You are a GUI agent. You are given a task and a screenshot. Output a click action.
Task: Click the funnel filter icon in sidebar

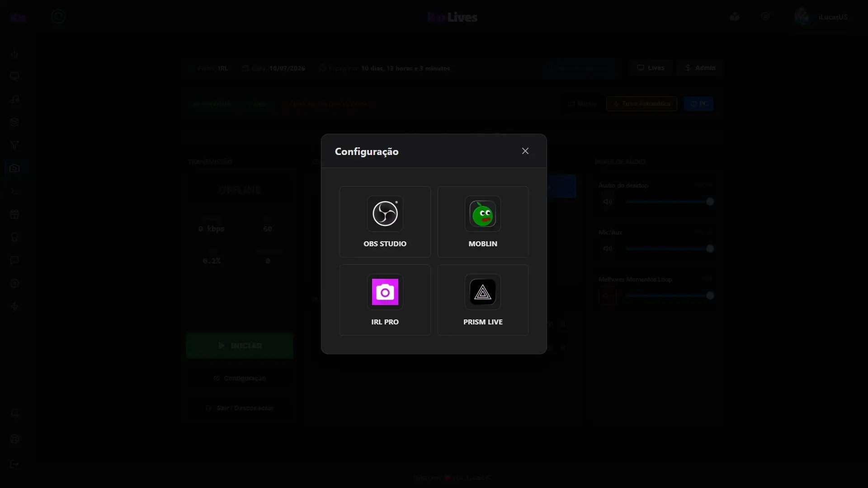(x=14, y=145)
